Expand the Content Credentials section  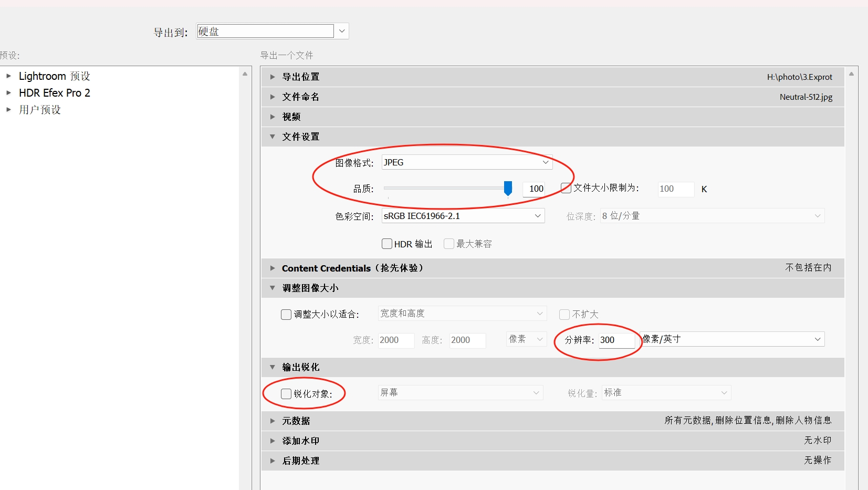[x=273, y=268]
